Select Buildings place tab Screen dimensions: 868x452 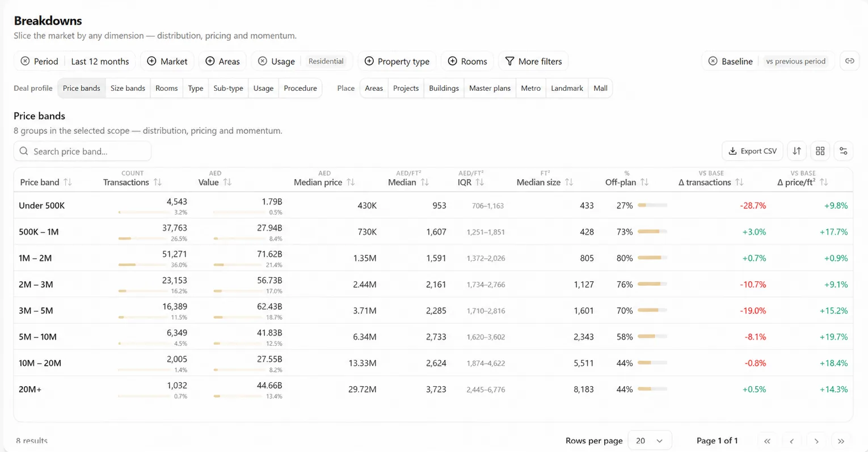coord(444,88)
